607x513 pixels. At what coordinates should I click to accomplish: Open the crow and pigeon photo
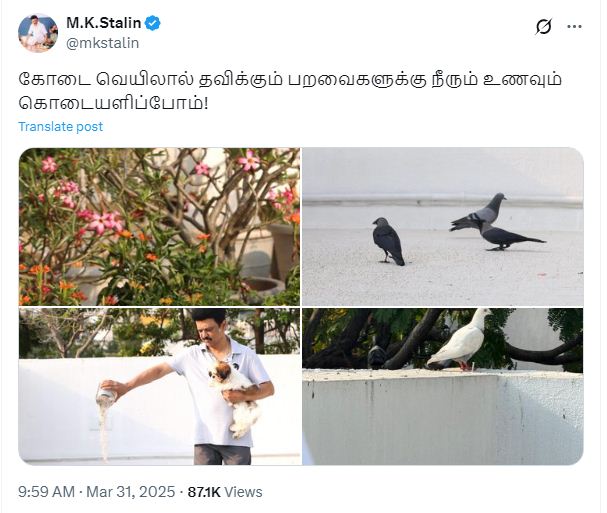442,226
